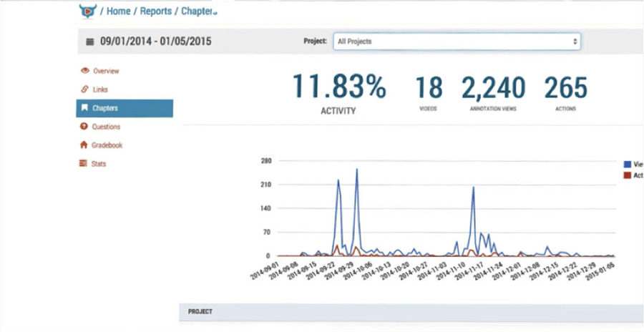Click the red Actions legend swatch
644x332 pixels.
(627, 175)
